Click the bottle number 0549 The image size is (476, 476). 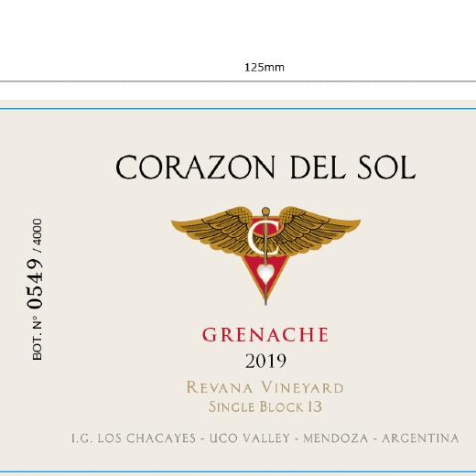point(35,284)
